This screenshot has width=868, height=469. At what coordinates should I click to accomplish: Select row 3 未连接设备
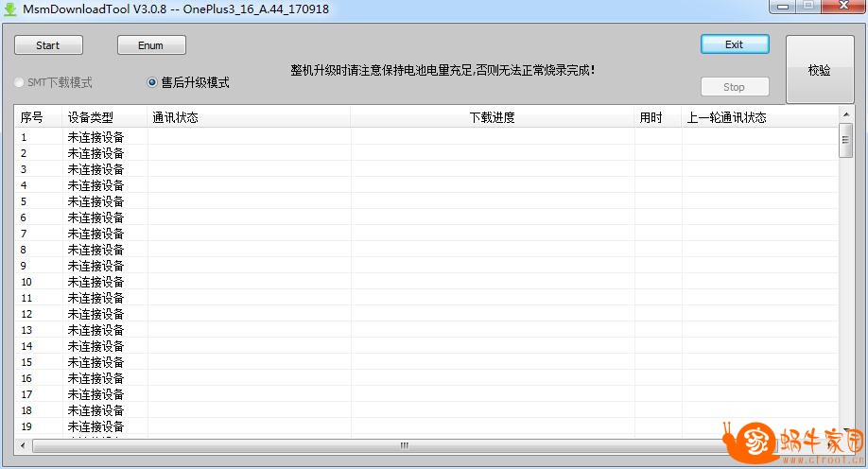coord(426,169)
